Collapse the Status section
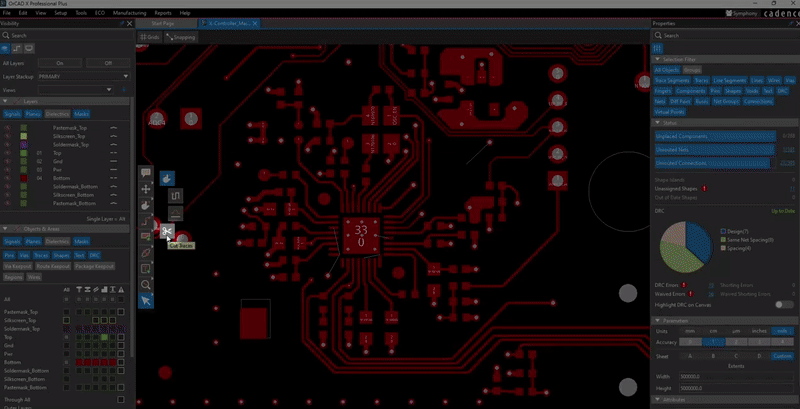 click(x=658, y=123)
